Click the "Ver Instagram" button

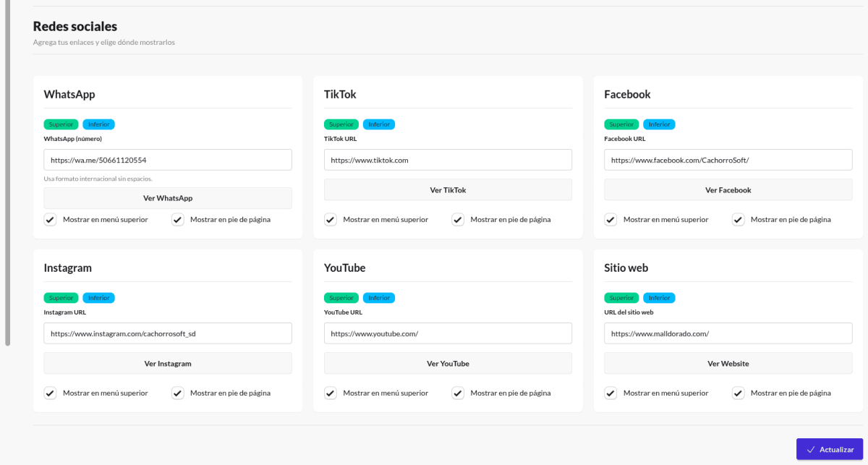pyautogui.click(x=167, y=363)
